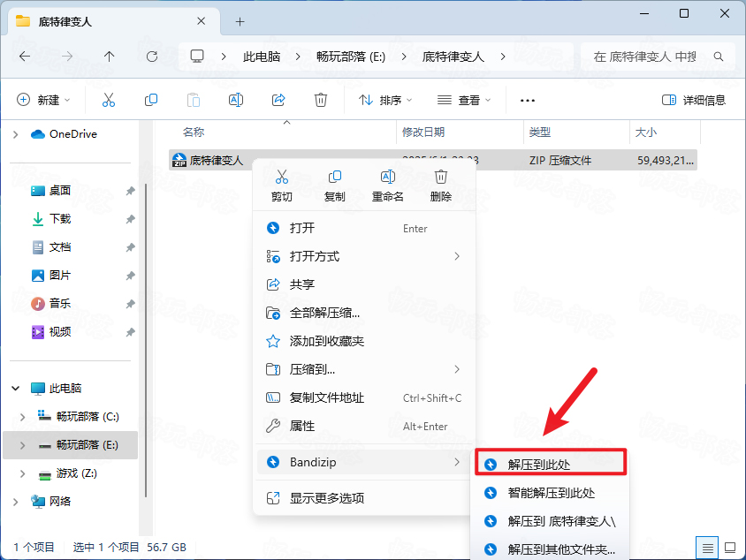
Task: Collapse the 此电脑 tree node
Action: click(x=15, y=389)
